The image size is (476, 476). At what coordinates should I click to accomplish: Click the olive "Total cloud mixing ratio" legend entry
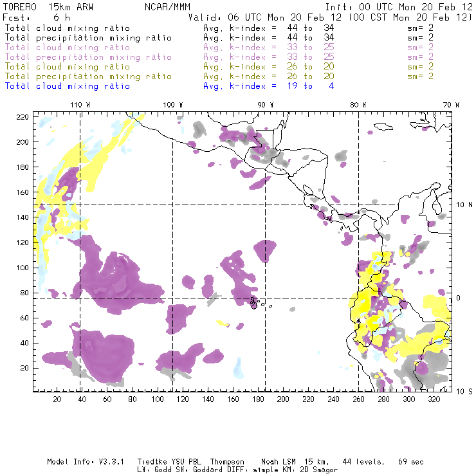point(68,66)
